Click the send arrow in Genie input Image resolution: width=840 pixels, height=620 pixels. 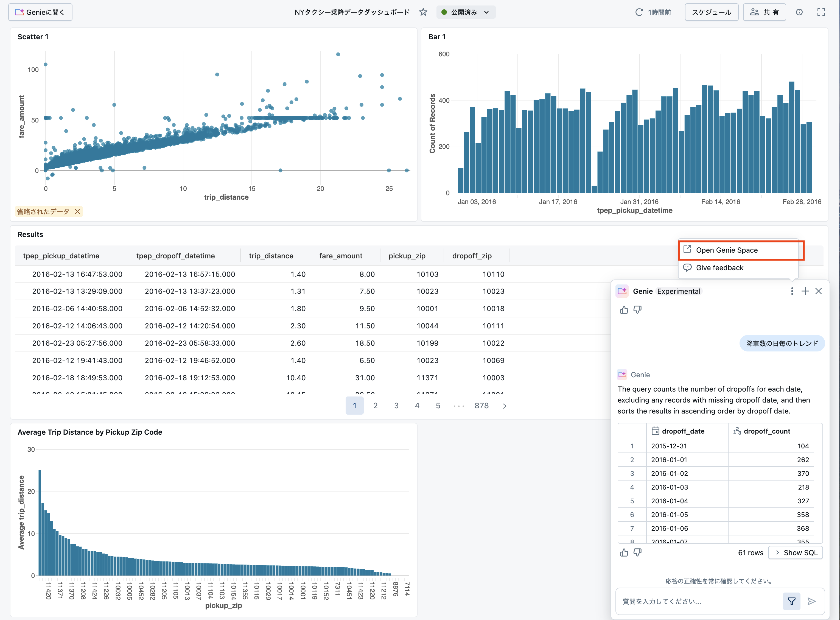[811, 601]
